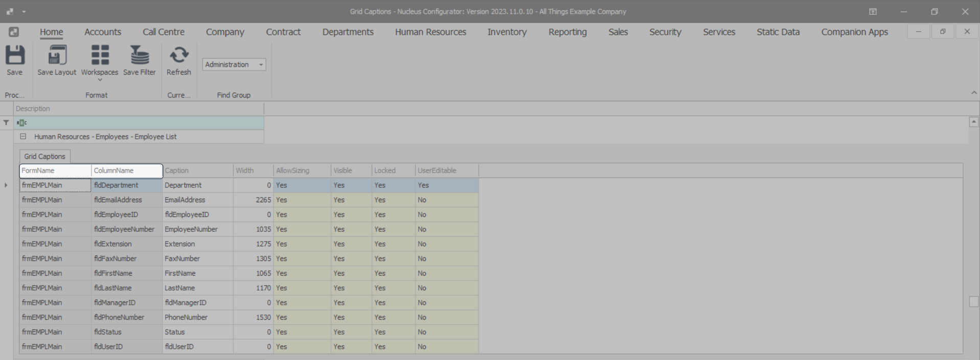Open the Departments ribbon tab
Screen dimensions: 980x360
coord(348,32)
